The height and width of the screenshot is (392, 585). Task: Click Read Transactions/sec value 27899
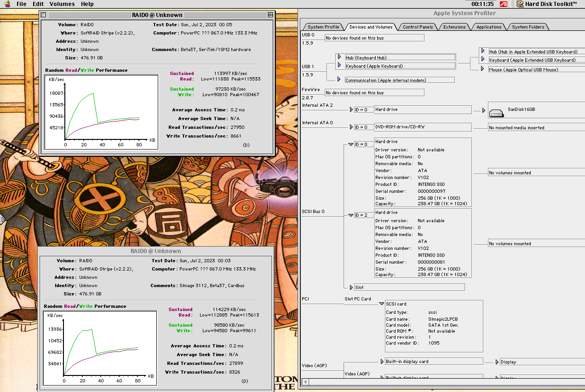point(236,363)
